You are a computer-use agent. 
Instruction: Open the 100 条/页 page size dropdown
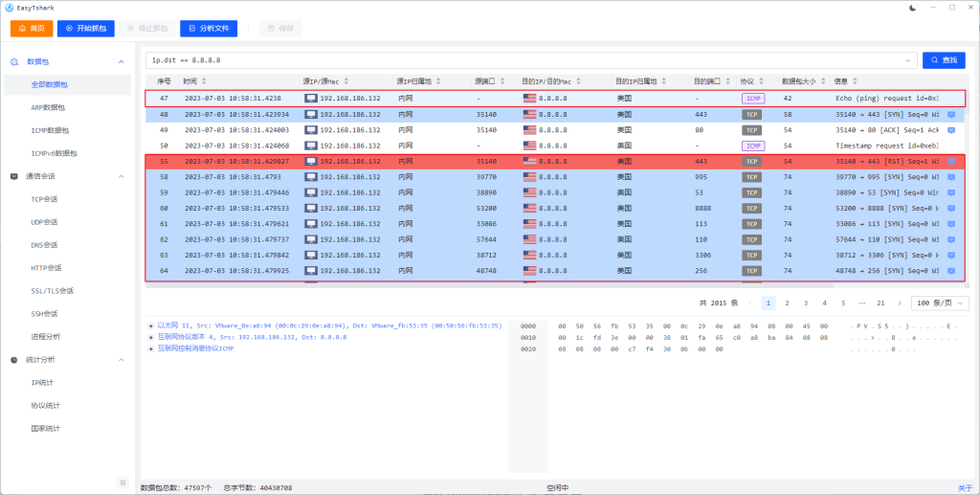click(x=940, y=303)
